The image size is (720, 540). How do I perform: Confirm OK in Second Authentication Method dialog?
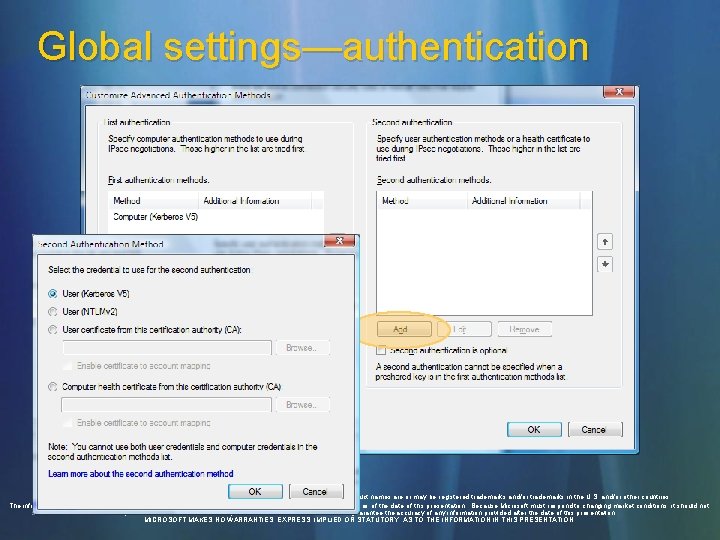[x=255, y=491]
